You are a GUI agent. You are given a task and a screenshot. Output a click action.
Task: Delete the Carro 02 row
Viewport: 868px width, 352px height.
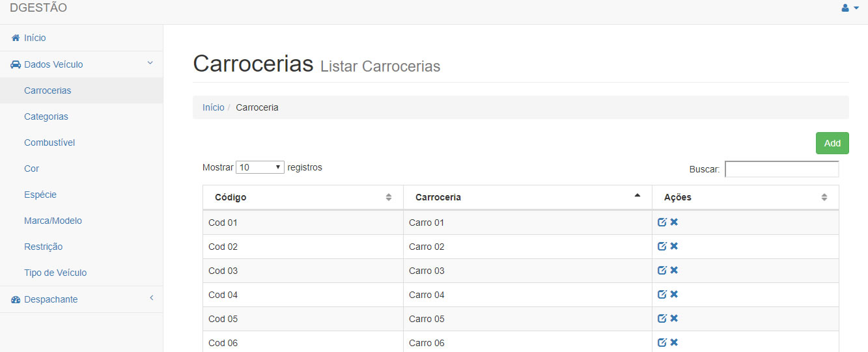[674, 247]
